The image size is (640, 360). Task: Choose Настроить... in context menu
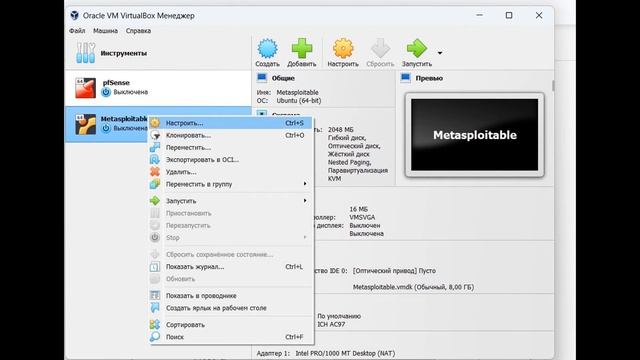point(231,123)
